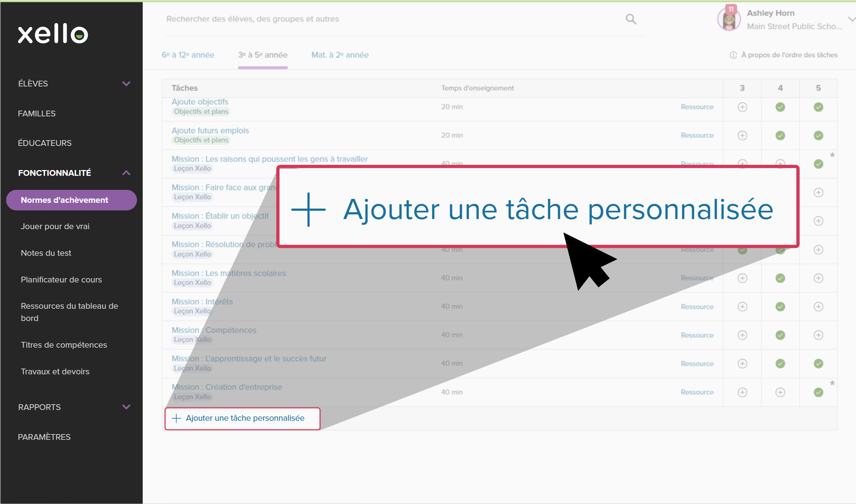Open Planificateur de cours in sidebar
This screenshot has height=504, width=856.
(61, 280)
